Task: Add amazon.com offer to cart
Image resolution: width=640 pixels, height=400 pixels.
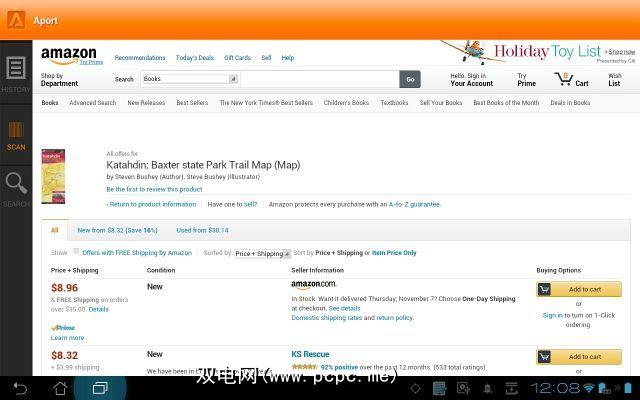Action: [579, 289]
